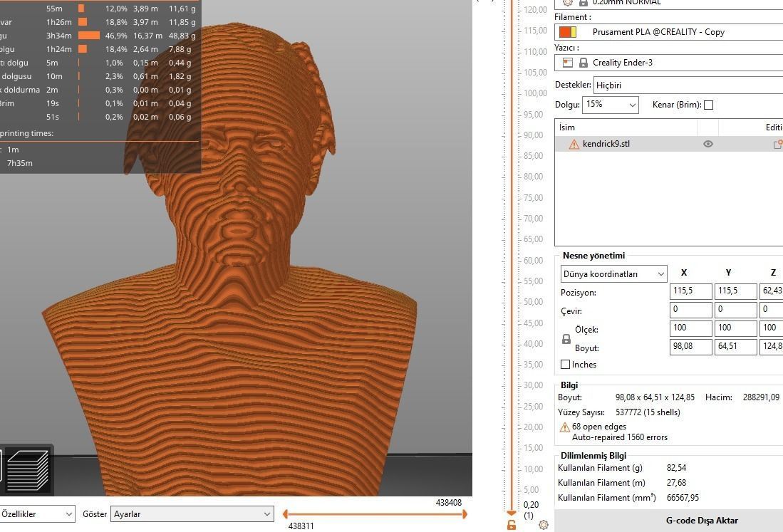This screenshot has width=783, height=532.
Task: Select the kendrick9.stl object row
Action: point(668,145)
